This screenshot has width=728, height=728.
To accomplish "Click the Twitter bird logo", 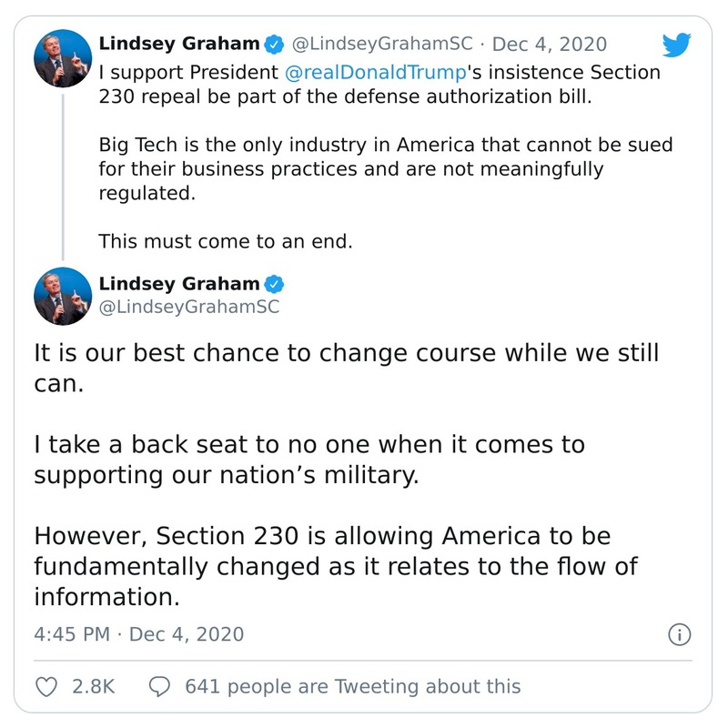I will [677, 45].
